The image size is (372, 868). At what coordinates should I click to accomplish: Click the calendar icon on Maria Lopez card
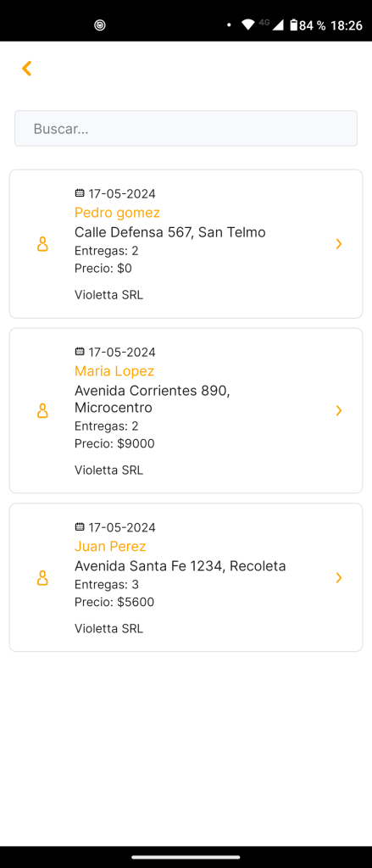click(80, 352)
